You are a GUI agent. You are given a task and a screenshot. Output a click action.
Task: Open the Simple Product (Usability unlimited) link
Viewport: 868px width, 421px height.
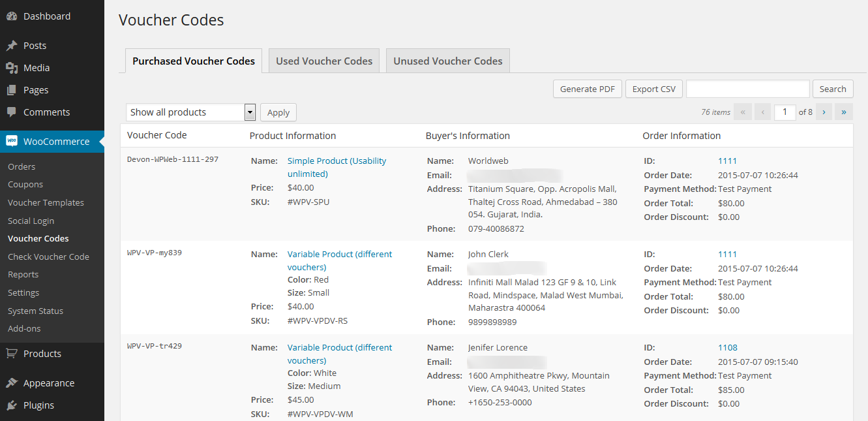point(337,161)
